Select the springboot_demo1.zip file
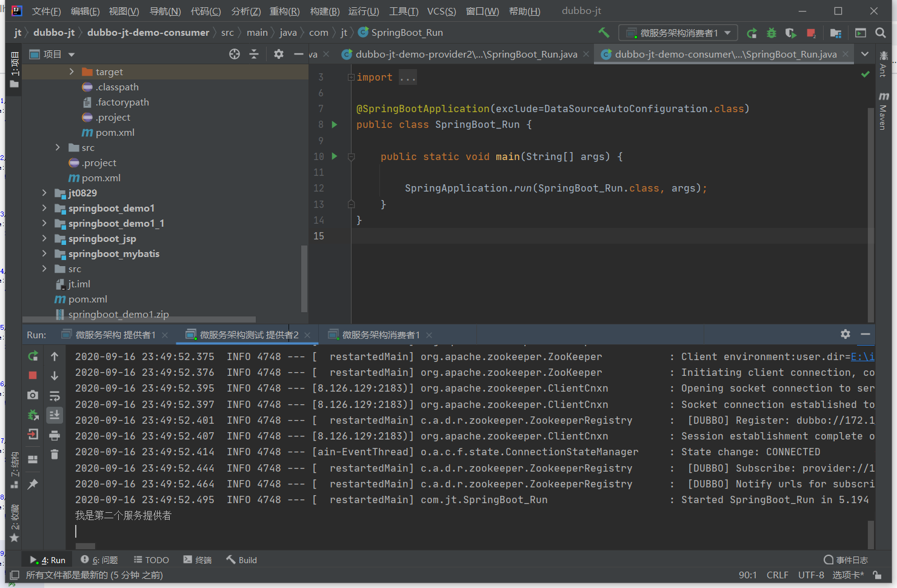This screenshot has width=897, height=588. pyautogui.click(x=112, y=314)
